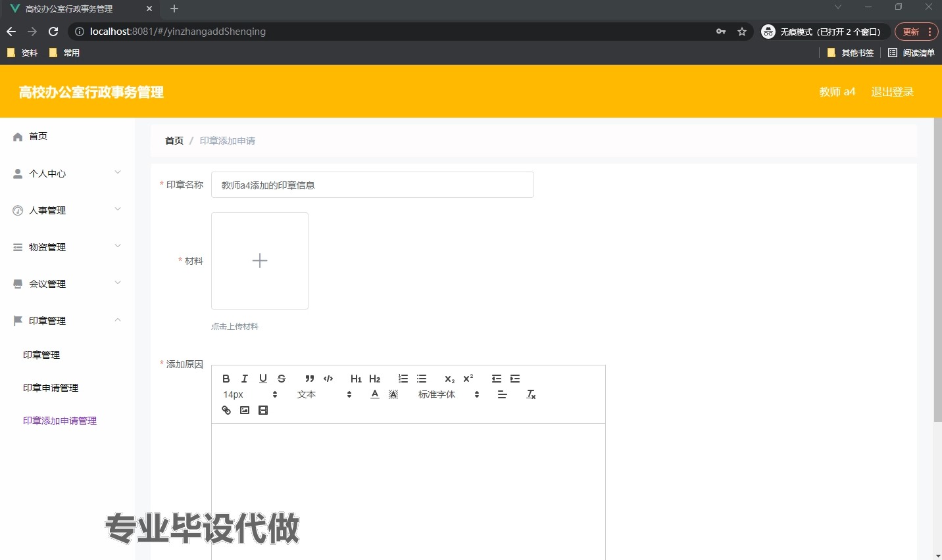Click the page vertical scrollbar
This screenshot has width=942, height=560.
[937, 269]
